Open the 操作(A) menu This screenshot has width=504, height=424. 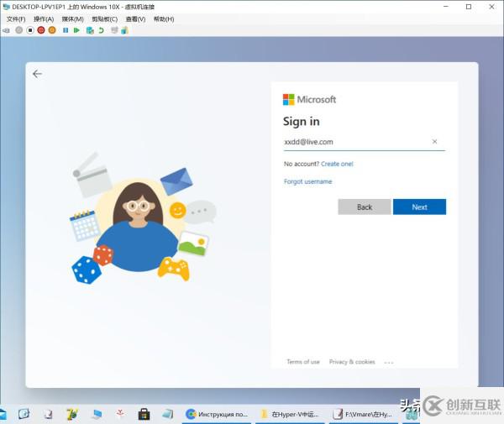[x=44, y=19]
